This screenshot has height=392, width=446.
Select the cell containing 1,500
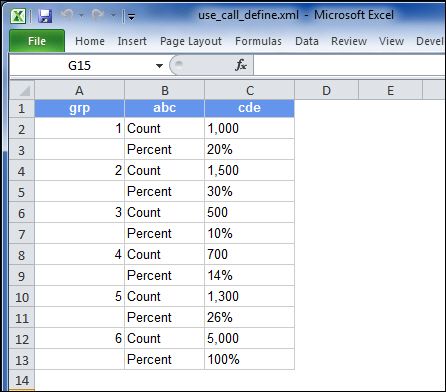click(x=249, y=170)
